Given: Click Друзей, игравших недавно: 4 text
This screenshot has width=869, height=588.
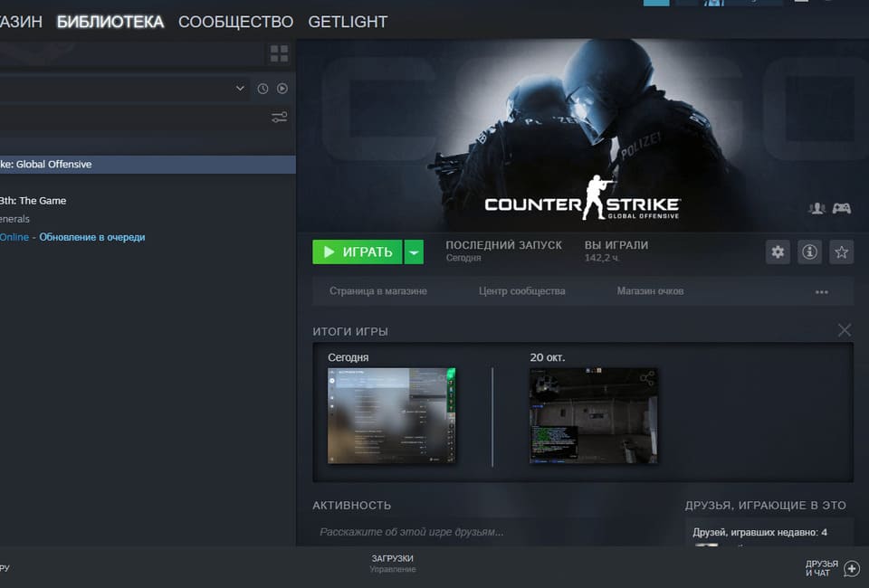Looking at the screenshot, I should point(759,532).
